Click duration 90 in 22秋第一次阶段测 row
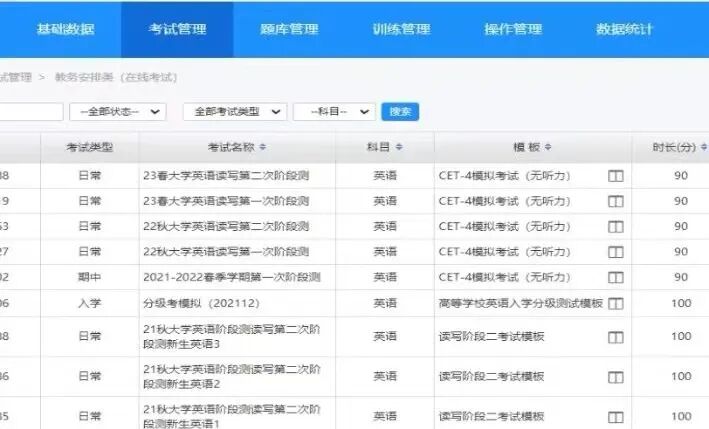This screenshot has width=709, height=429. coord(681,251)
